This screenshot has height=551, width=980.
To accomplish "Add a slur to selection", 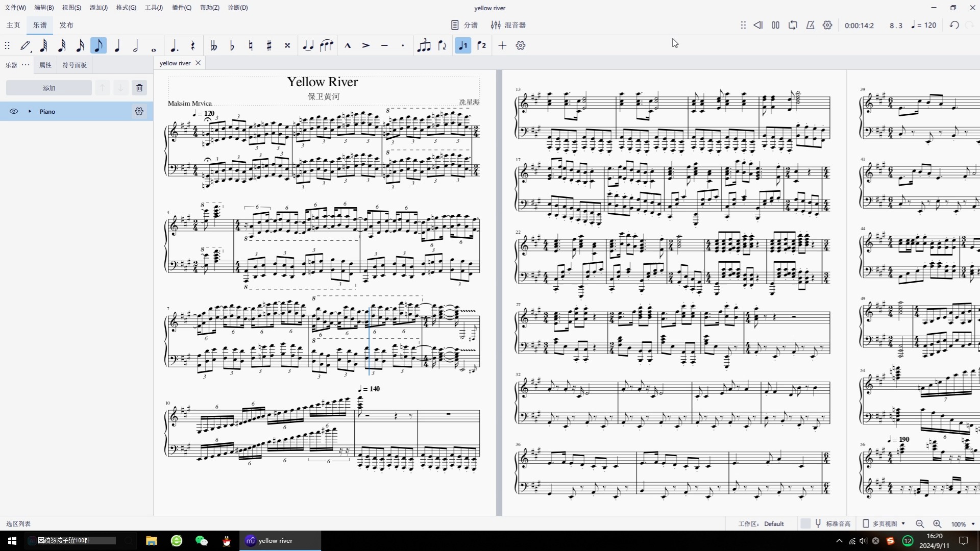I will tap(327, 45).
